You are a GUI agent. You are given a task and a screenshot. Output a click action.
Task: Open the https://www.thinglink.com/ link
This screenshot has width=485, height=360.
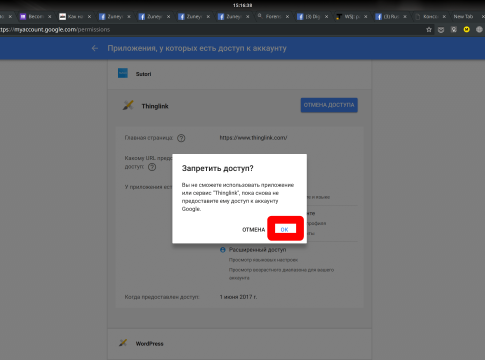(253, 138)
